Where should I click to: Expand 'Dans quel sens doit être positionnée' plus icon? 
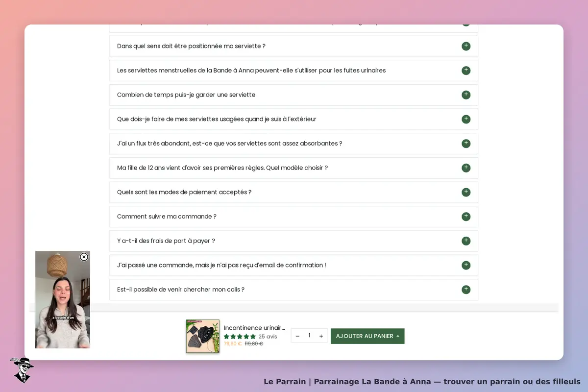tap(466, 46)
